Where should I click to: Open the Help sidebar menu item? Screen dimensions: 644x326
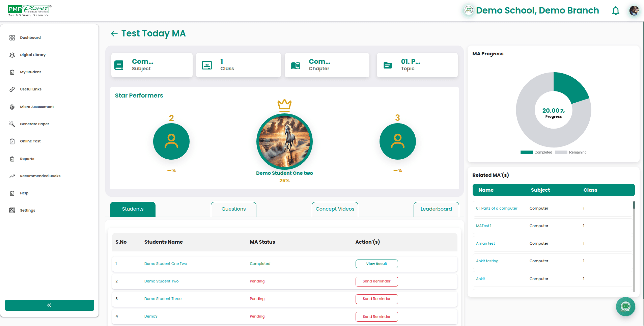24,193
